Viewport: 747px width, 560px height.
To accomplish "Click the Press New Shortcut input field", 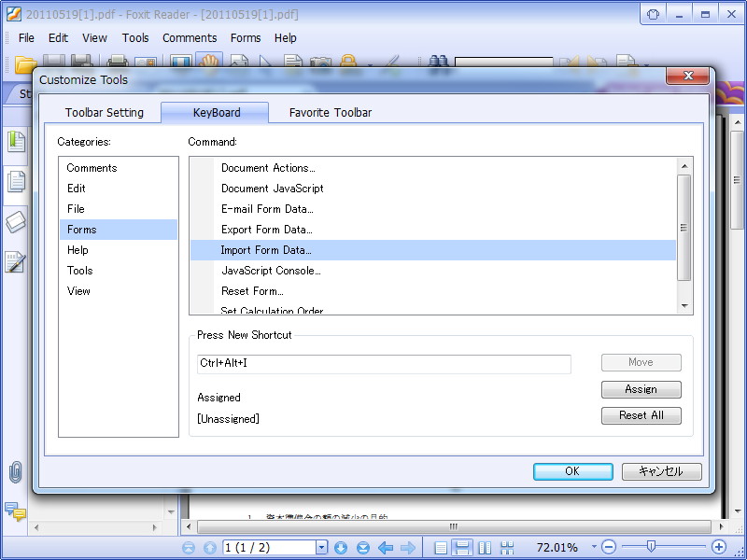I will point(384,364).
